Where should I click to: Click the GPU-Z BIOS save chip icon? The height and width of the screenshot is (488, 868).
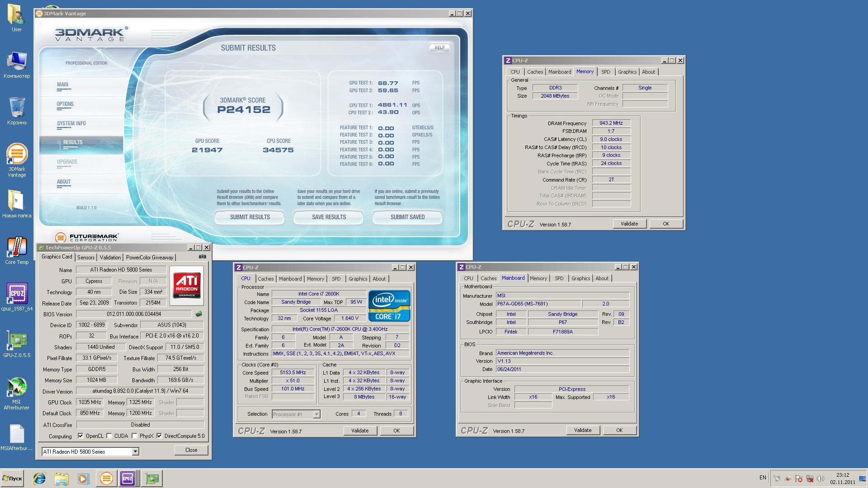198,314
